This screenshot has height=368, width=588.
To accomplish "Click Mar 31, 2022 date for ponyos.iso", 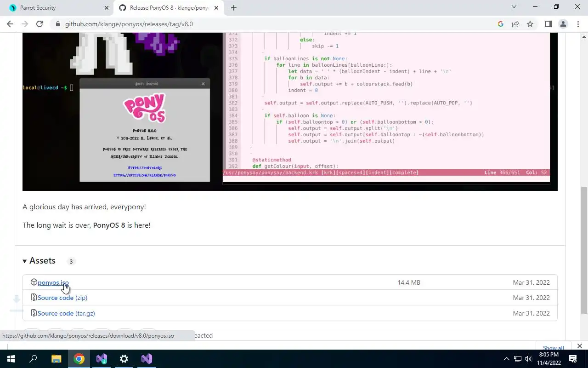I will [x=531, y=282].
